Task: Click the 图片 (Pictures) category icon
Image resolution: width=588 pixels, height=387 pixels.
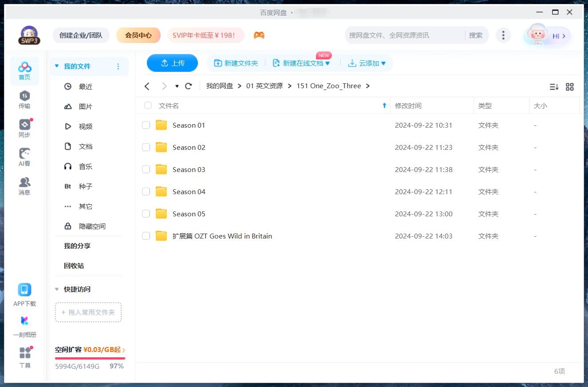Action: [67, 106]
